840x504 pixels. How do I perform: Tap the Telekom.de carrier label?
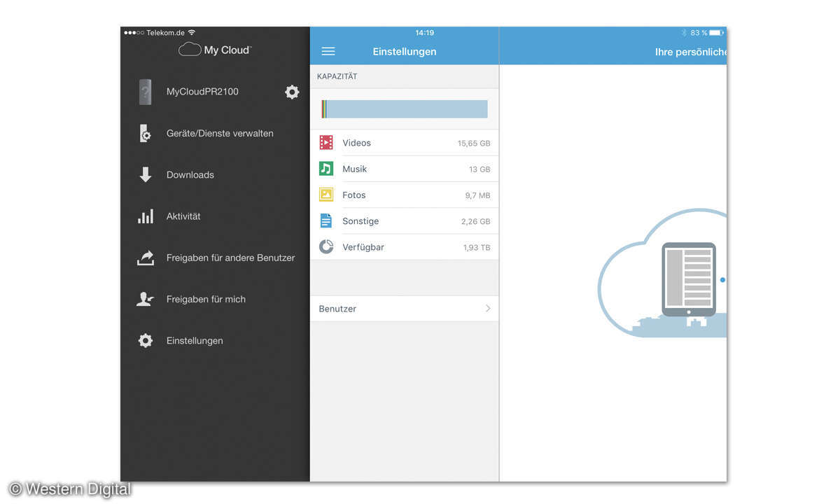tap(165, 33)
